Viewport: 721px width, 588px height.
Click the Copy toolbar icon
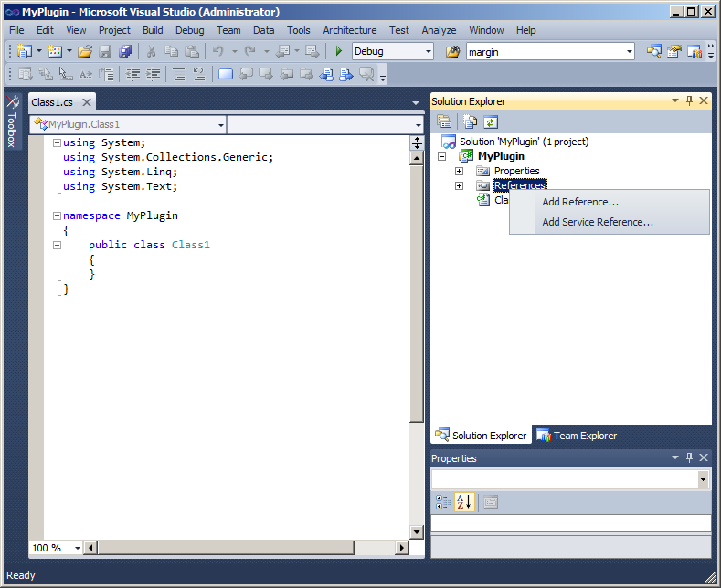pyautogui.click(x=172, y=51)
